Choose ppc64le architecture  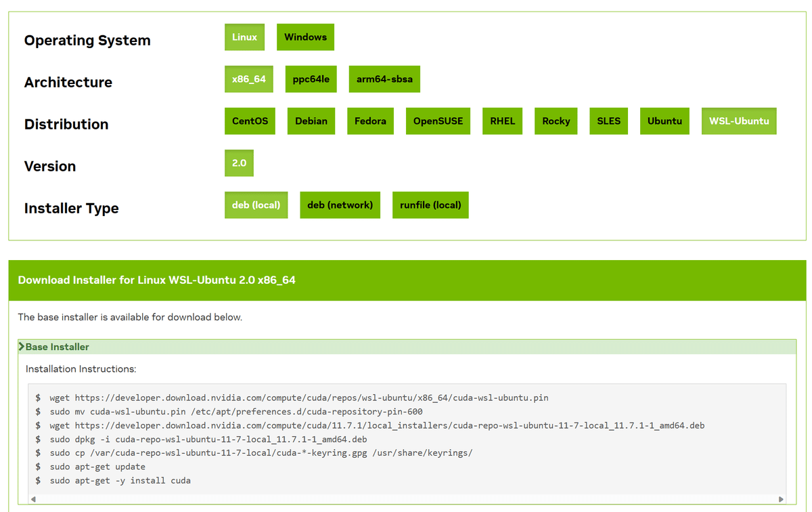point(311,79)
